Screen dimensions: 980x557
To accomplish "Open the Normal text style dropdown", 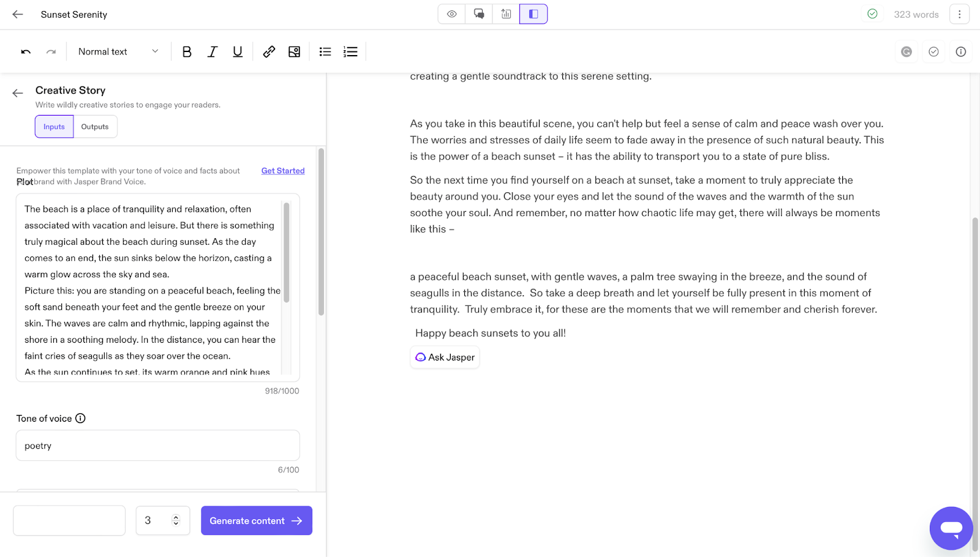I will tap(118, 52).
